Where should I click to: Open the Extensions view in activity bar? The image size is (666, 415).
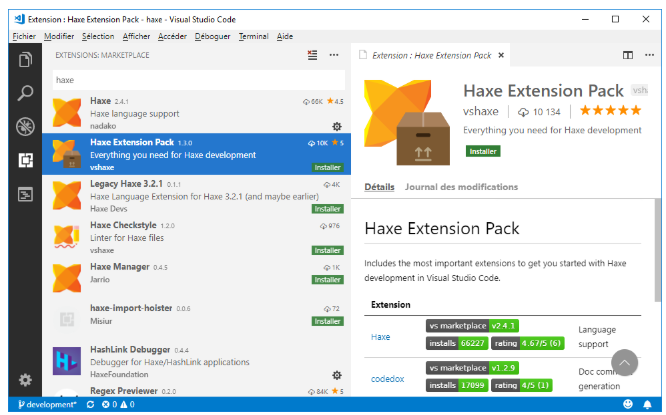(25, 160)
